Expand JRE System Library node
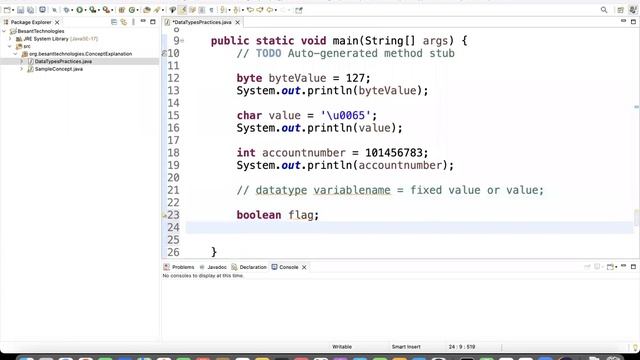The height and width of the screenshot is (360, 640). point(10,39)
